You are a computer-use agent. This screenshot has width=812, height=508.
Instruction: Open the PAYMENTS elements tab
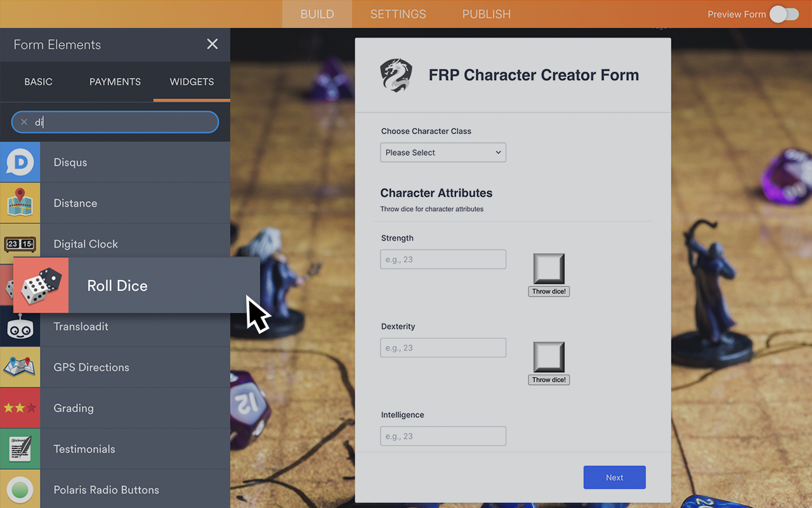(115, 82)
